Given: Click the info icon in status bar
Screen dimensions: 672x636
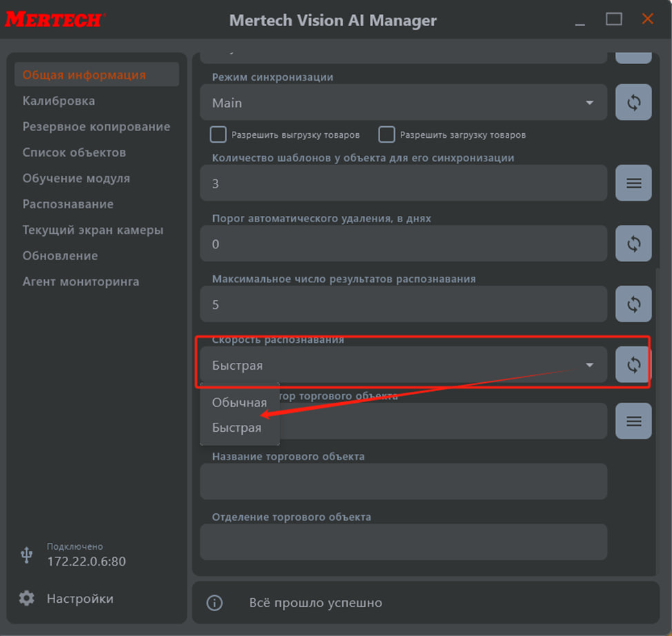Looking at the screenshot, I should point(215,603).
